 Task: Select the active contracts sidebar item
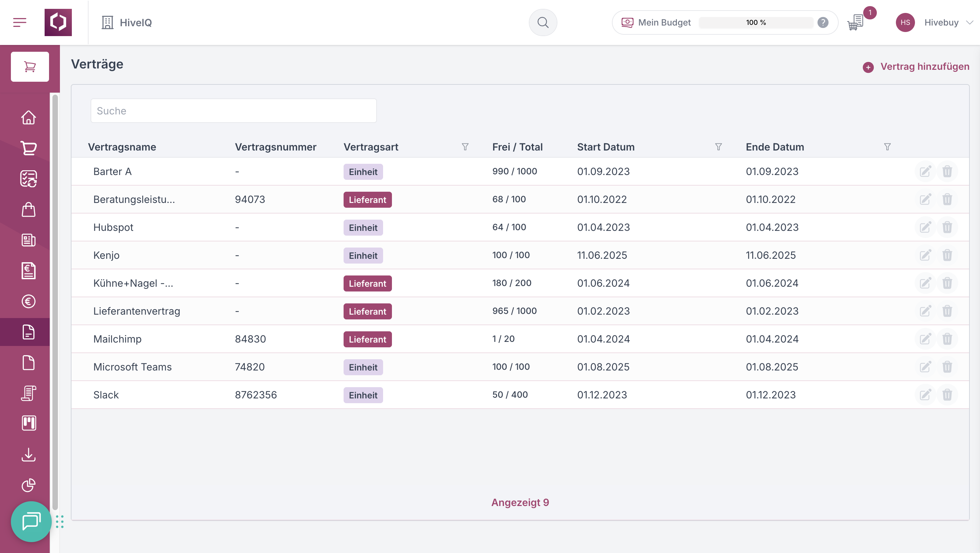[29, 332]
